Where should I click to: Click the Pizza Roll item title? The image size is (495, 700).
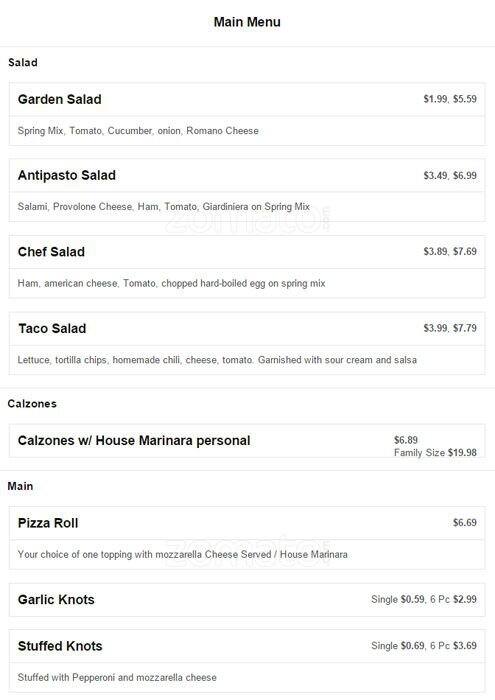(48, 523)
